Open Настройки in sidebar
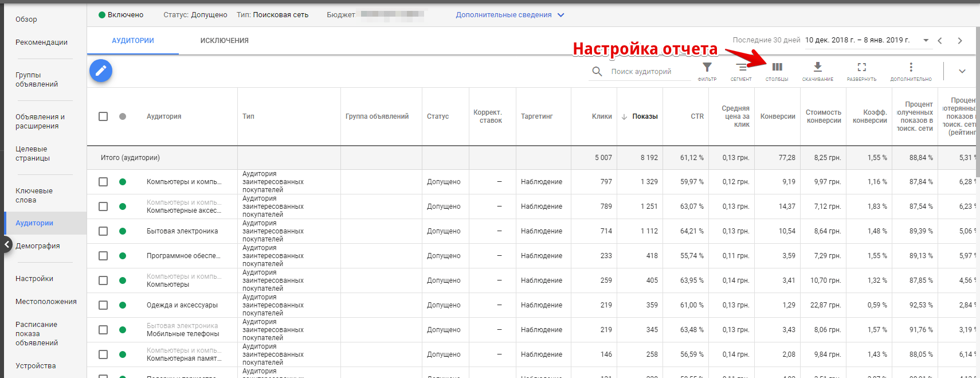Image resolution: width=980 pixels, height=378 pixels. click(34, 279)
